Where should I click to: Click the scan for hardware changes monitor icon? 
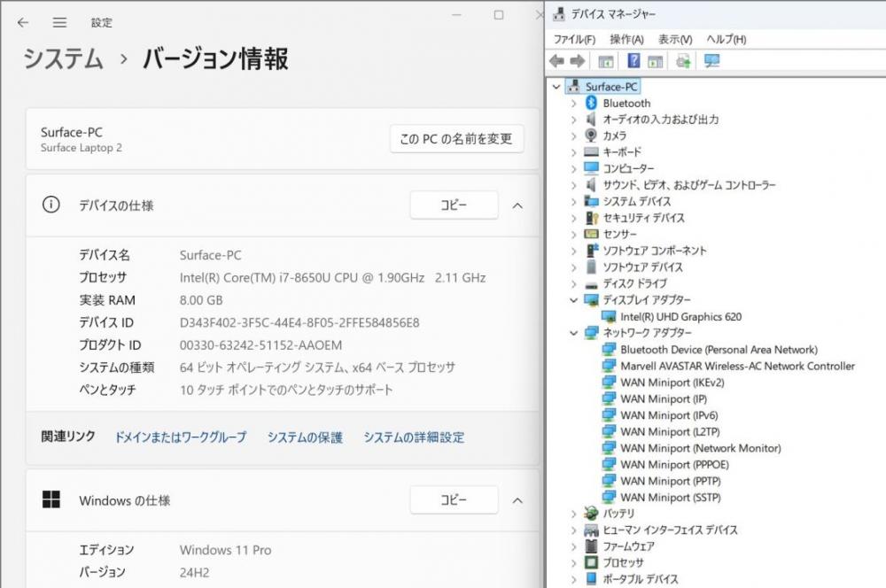[x=712, y=61]
